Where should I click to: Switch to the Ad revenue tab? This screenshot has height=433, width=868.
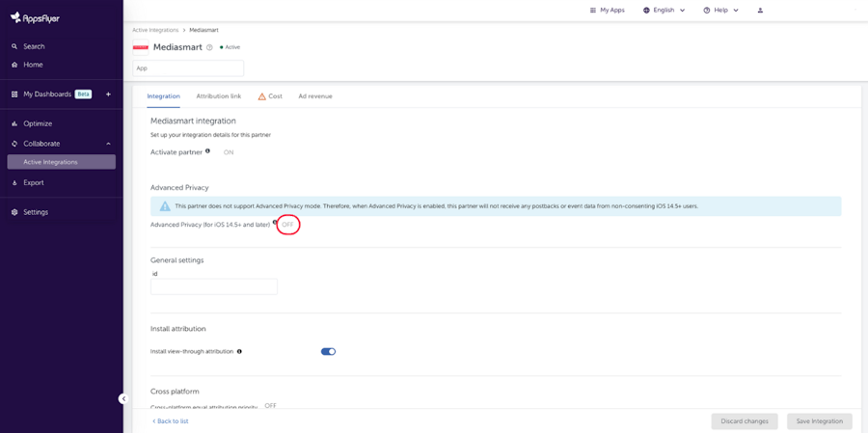click(x=315, y=96)
